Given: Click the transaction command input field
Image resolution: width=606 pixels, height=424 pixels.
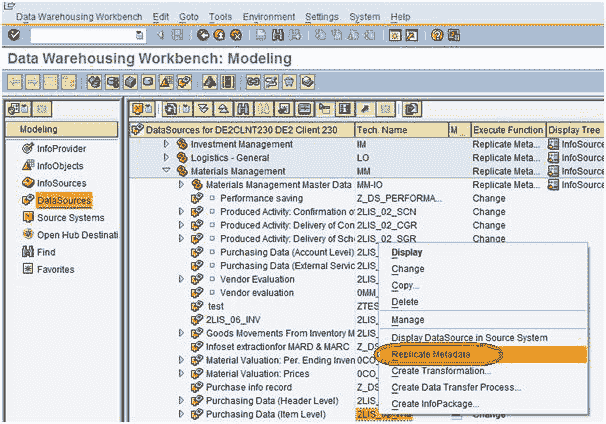Looking at the screenshot, I should coord(87,36).
